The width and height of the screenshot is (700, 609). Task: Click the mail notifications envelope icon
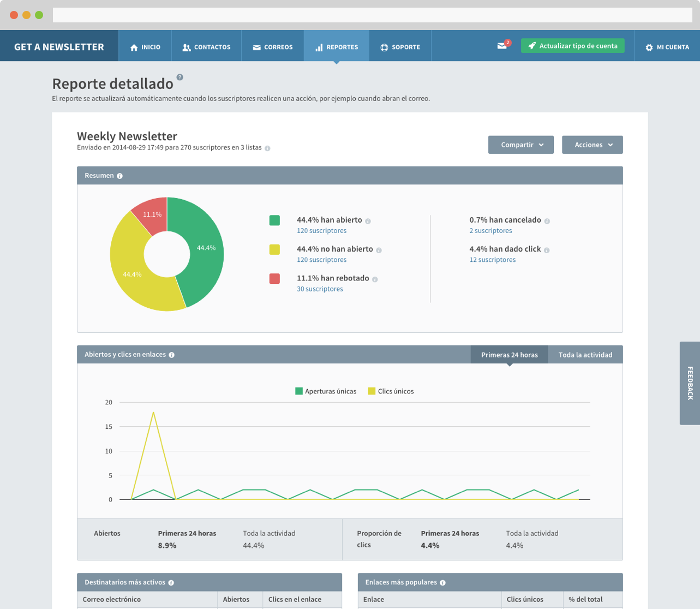(x=502, y=46)
